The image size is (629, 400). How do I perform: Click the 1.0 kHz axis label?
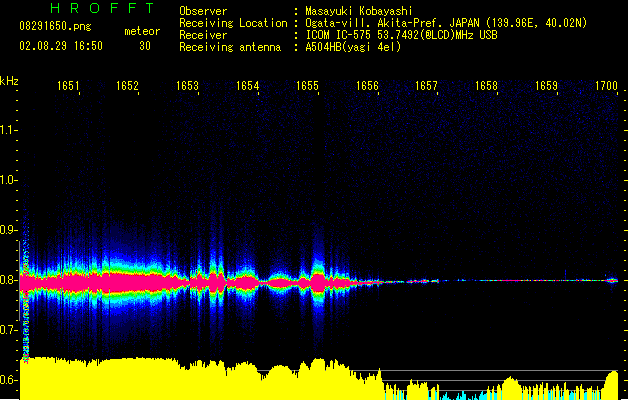(8, 180)
